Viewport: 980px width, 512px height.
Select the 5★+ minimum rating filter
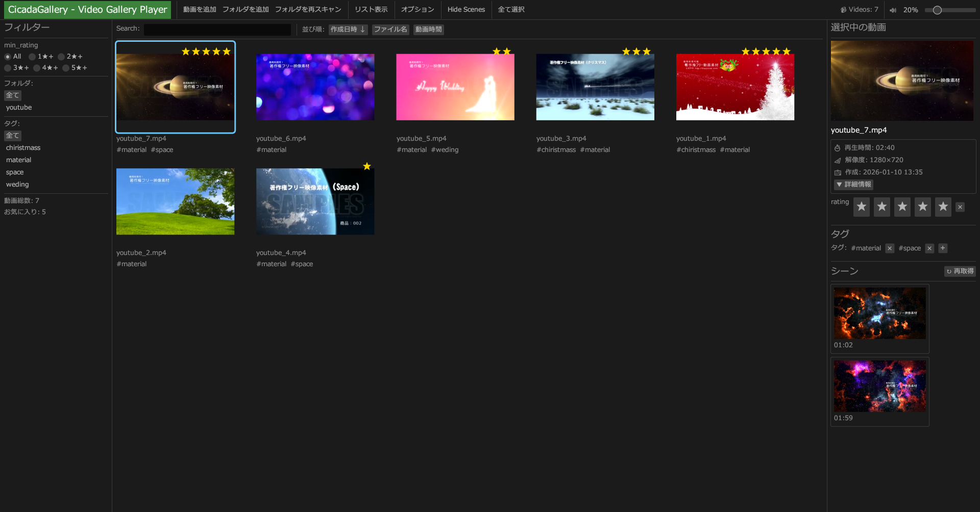(66, 68)
